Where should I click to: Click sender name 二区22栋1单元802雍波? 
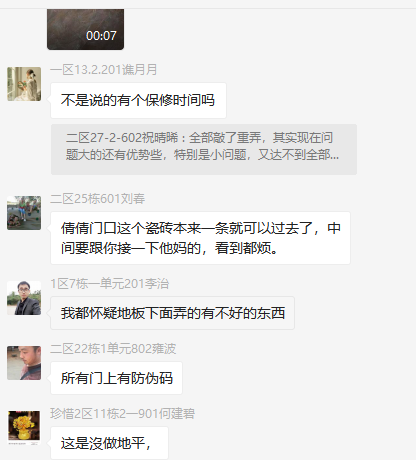point(113,349)
